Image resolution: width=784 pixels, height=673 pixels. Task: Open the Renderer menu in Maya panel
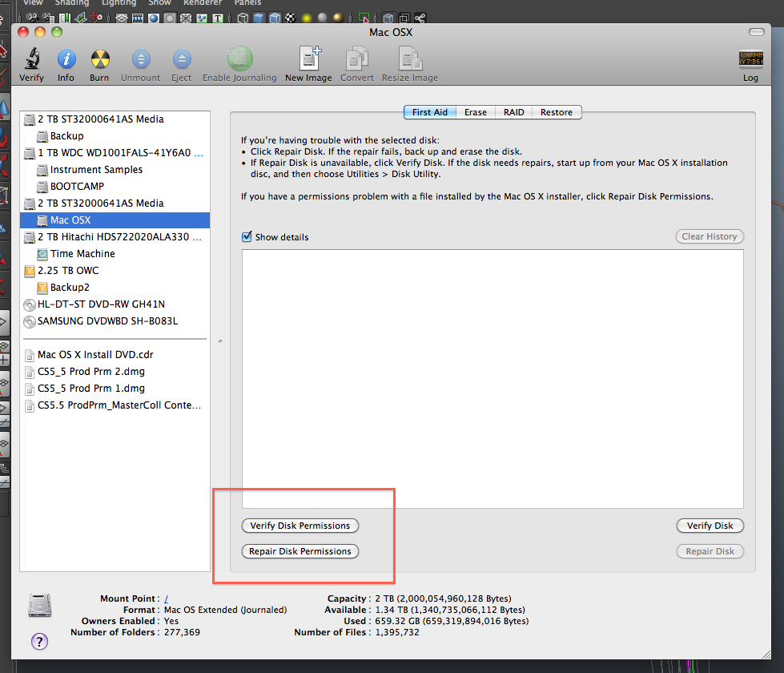coord(202,3)
